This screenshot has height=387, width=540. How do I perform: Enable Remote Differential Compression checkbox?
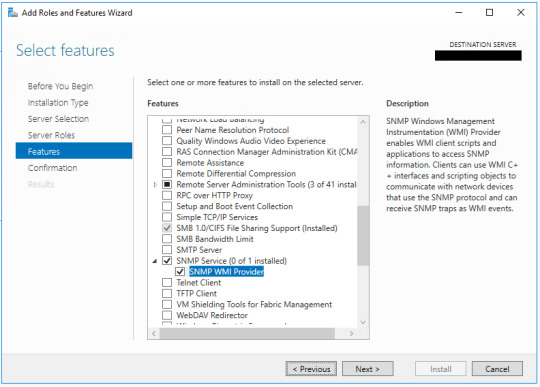coord(167,174)
